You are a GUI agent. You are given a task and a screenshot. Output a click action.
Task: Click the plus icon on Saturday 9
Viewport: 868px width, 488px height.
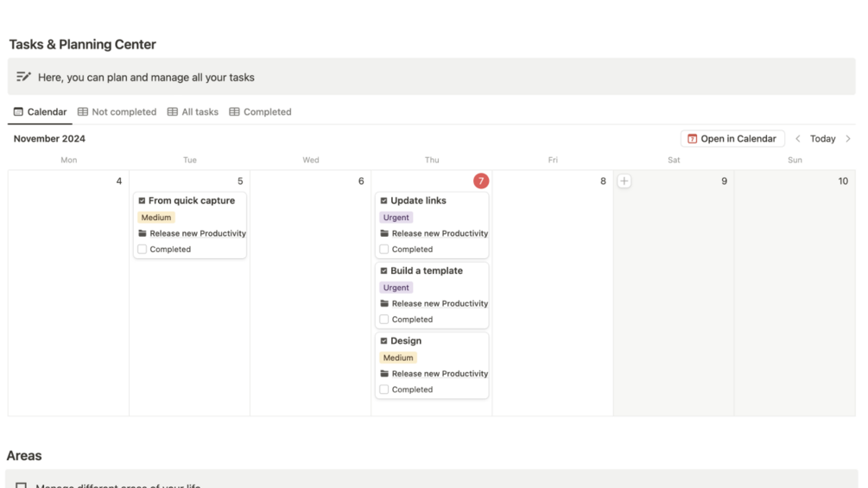point(624,181)
